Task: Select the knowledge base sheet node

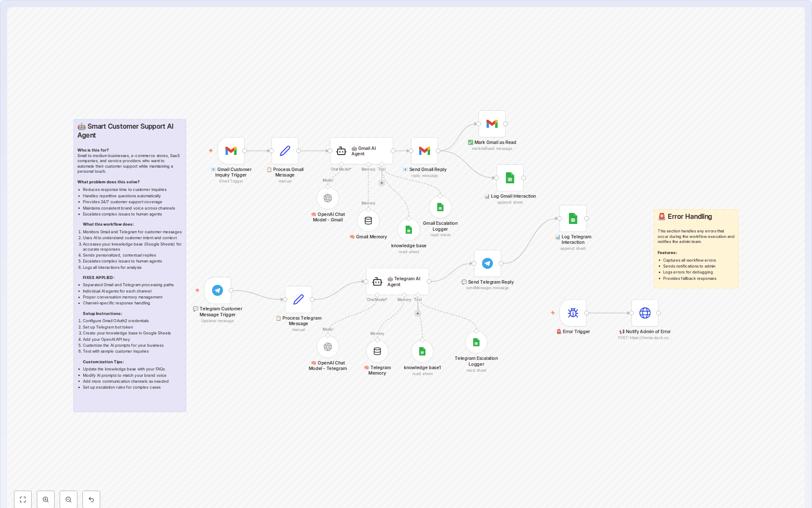Action: click(409, 230)
